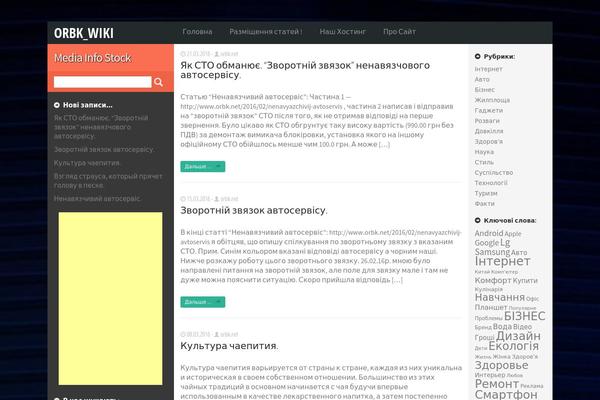This screenshot has width=600, height=400.
Task: Open Розміщення статей menu item
Action: [264, 32]
